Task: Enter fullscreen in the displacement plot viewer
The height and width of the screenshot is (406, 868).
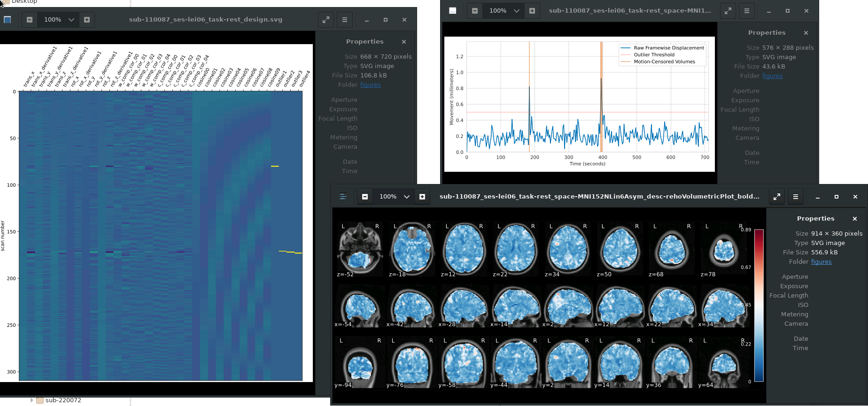Action: [x=728, y=11]
